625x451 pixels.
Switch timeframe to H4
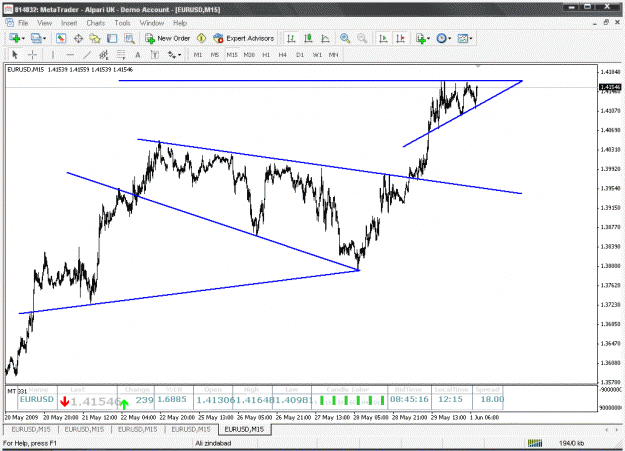tap(283, 55)
